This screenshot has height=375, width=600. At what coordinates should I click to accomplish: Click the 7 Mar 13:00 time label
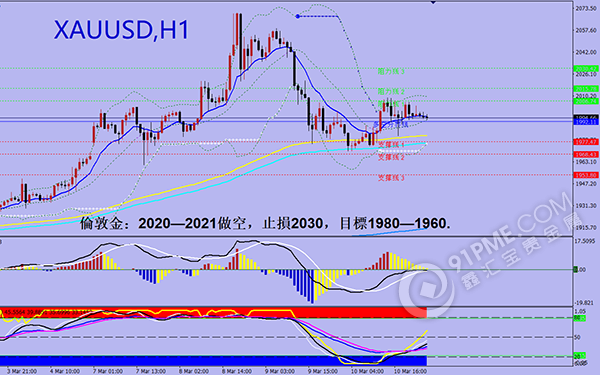151,371
